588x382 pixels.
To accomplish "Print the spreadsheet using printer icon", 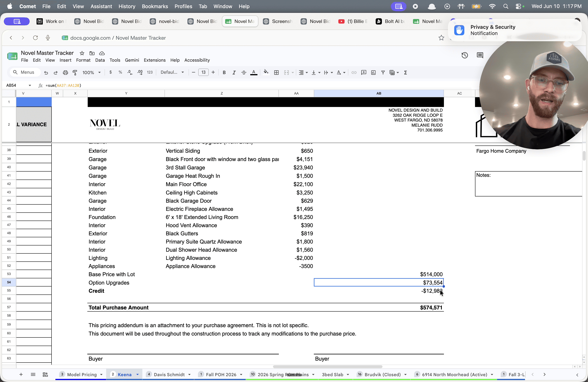I will [x=65, y=72].
